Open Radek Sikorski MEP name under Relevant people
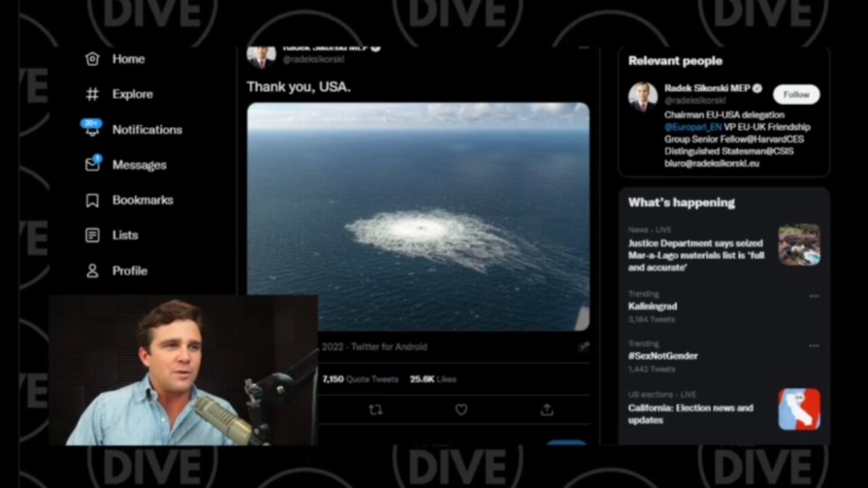The width and height of the screenshot is (868, 488). tap(707, 88)
